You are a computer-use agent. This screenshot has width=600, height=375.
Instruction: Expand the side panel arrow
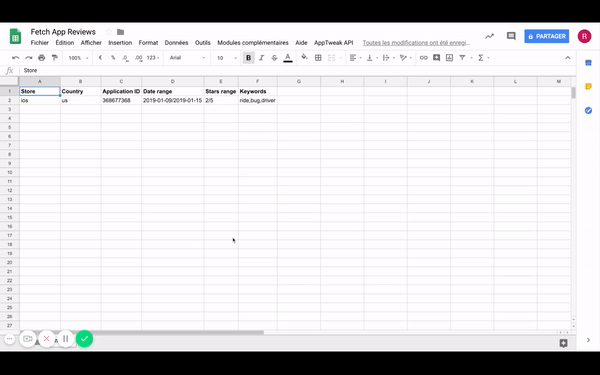pyautogui.click(x=589, y=340)
